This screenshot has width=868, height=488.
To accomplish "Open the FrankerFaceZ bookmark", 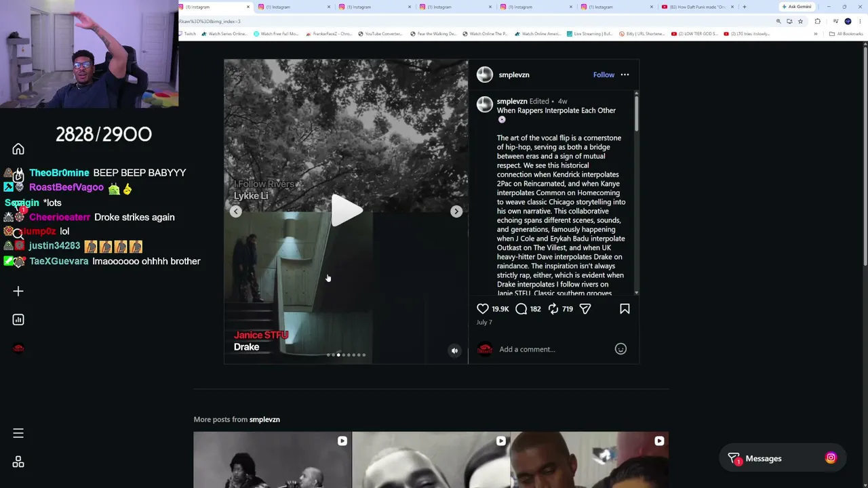I will coord(329,34).
